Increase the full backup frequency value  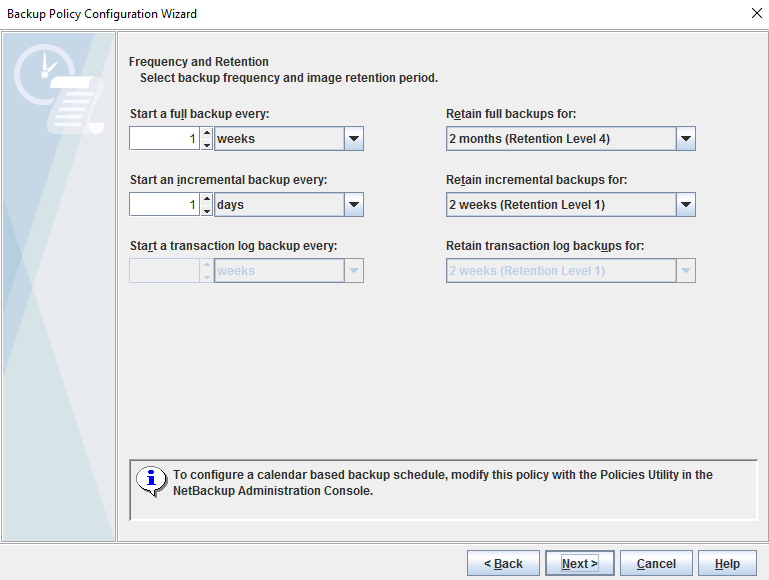pos(207,133)
